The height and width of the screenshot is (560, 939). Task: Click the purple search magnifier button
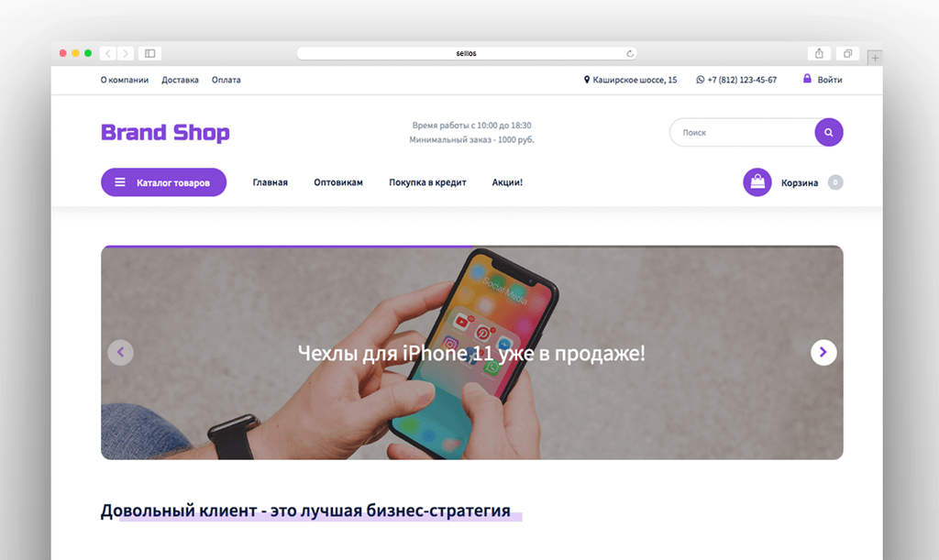(x=829, y=132)
